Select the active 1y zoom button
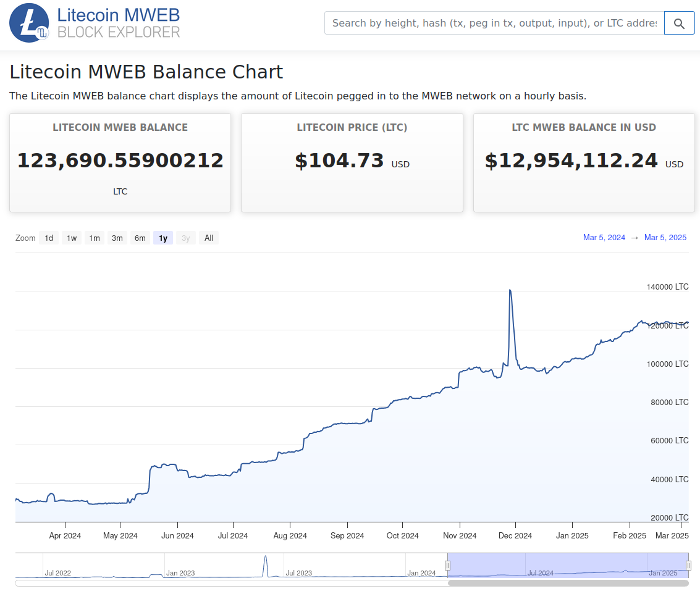This screenshot has height=594, width=700. point(163,238)
